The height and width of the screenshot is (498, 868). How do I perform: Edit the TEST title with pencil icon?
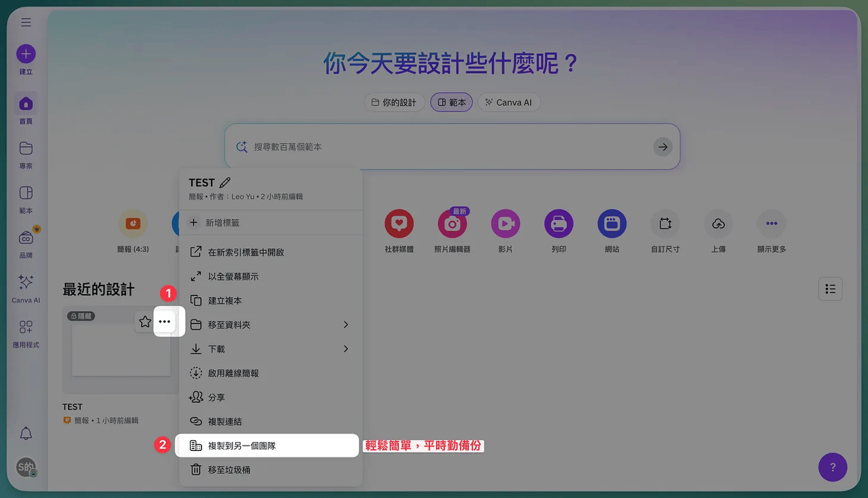(x=225, y=183)
